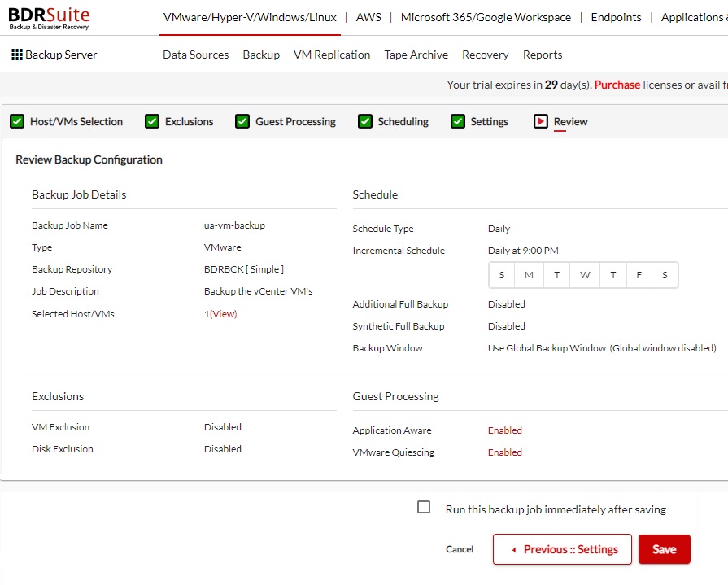Click the Backup Server label

click(x=61, y=55)
